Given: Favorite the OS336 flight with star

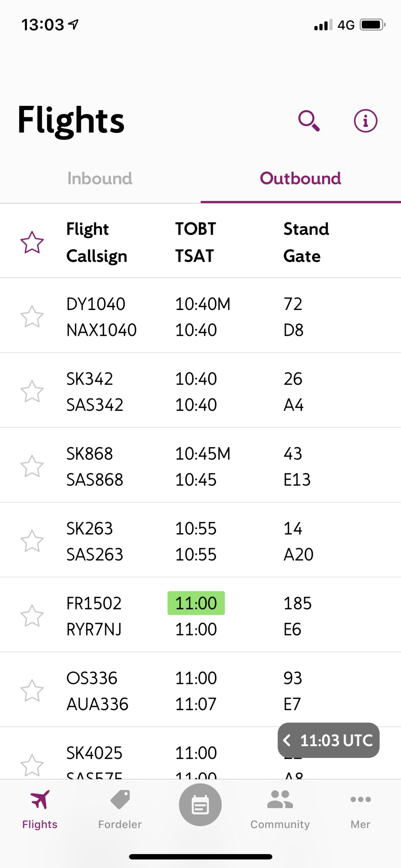Looking at the screenshot, I should [x=32, y=690].
